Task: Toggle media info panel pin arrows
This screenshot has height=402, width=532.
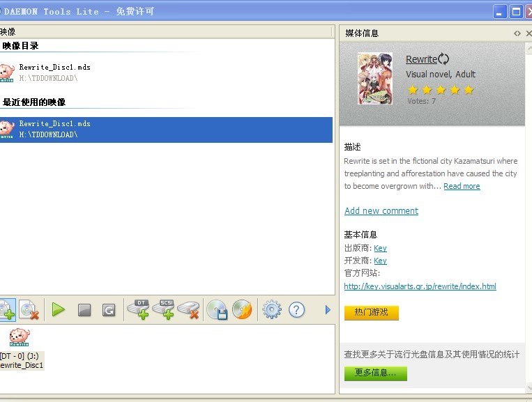Action: pyautogui.click(x=517, y=33)
